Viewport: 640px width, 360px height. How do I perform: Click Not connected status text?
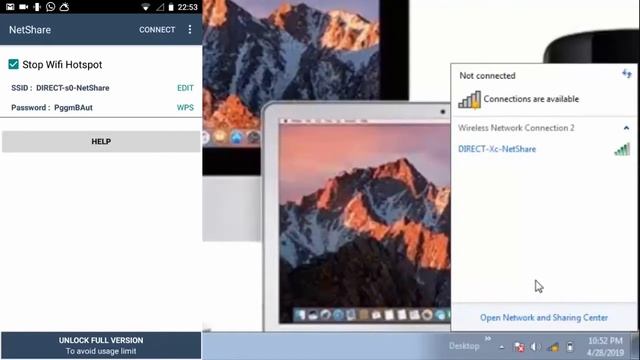tap(487, 76)
